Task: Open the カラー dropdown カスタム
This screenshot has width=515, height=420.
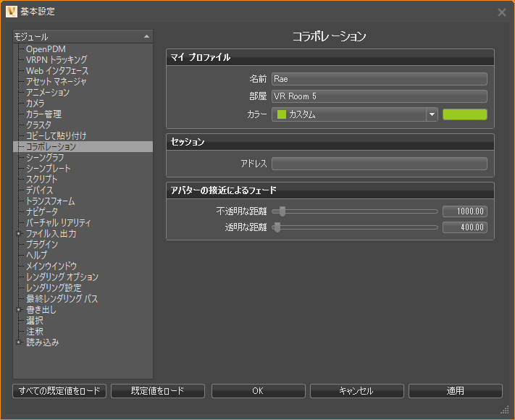Action: click(355, 114)
